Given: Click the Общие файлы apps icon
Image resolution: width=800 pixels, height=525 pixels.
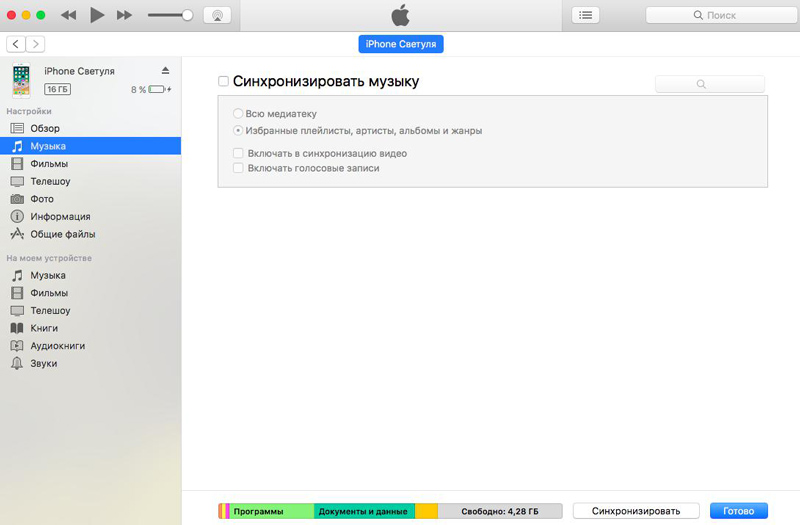Looking at the screenshot, I should pos(17,234).
